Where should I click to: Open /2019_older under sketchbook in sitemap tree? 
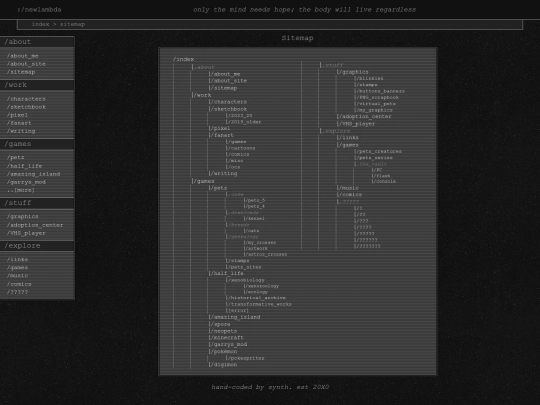(x=243, y=122)
